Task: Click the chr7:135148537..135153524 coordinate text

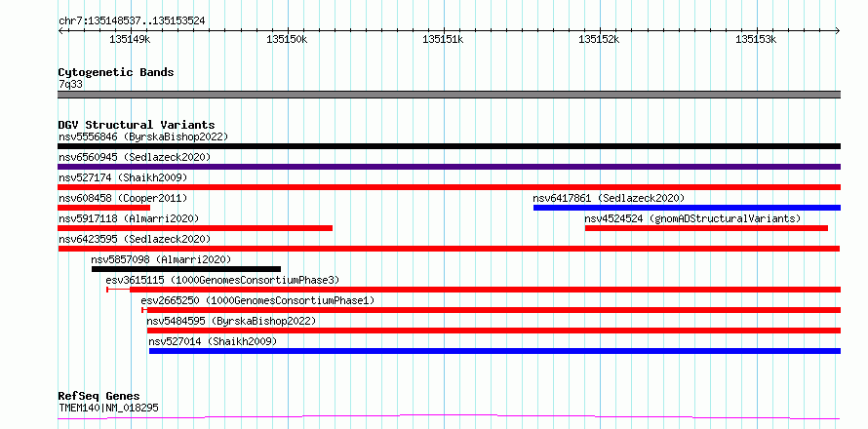Action: (132, 21)
